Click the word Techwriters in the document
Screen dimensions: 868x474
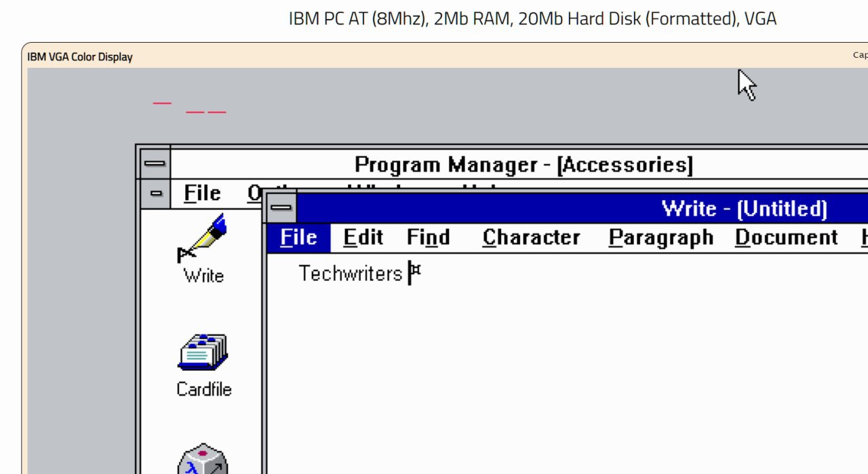click(351, 273)
